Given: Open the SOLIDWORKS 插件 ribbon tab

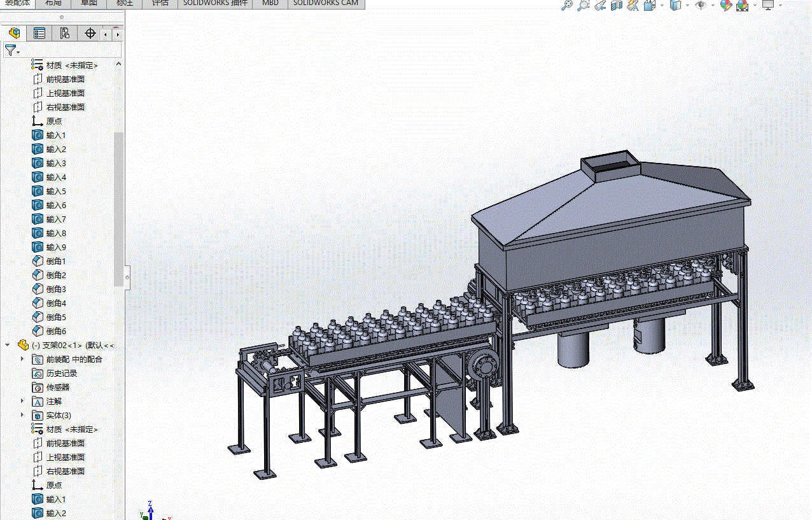Looking at the screenshot, I should tap(215, 3).
